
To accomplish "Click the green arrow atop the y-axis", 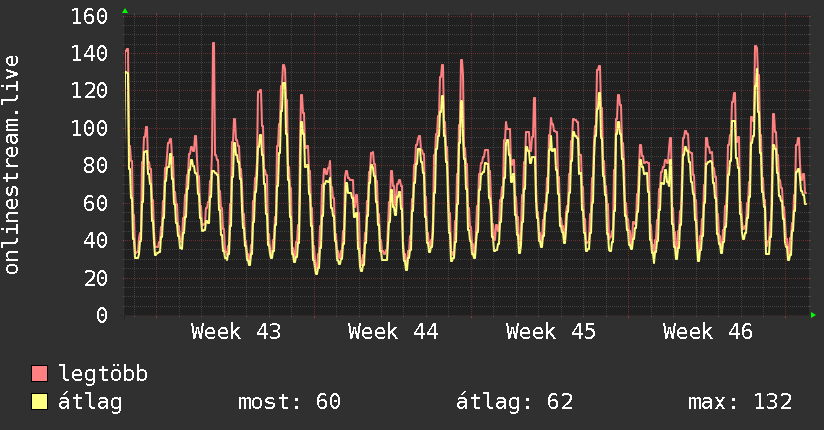I will point(125,11).
